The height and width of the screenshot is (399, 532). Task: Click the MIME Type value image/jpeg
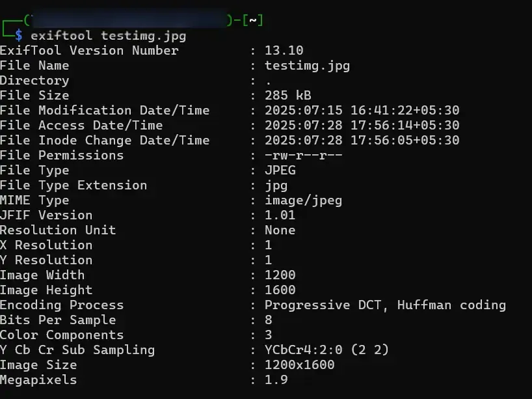click(303, 200)
